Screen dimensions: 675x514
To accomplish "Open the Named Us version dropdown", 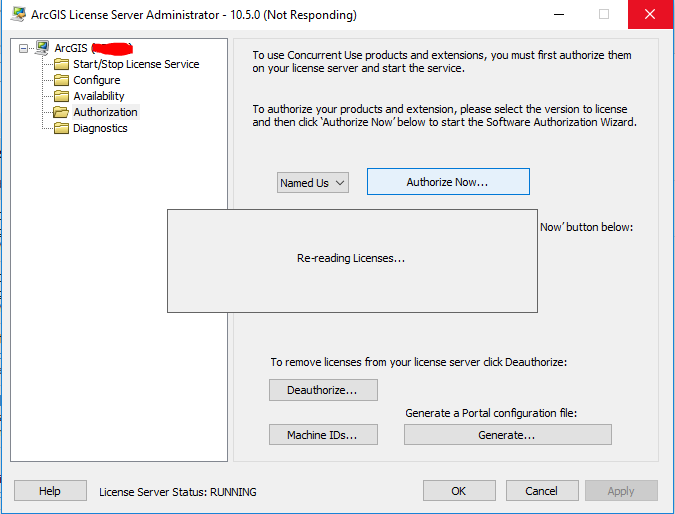I will pos(313,183).
